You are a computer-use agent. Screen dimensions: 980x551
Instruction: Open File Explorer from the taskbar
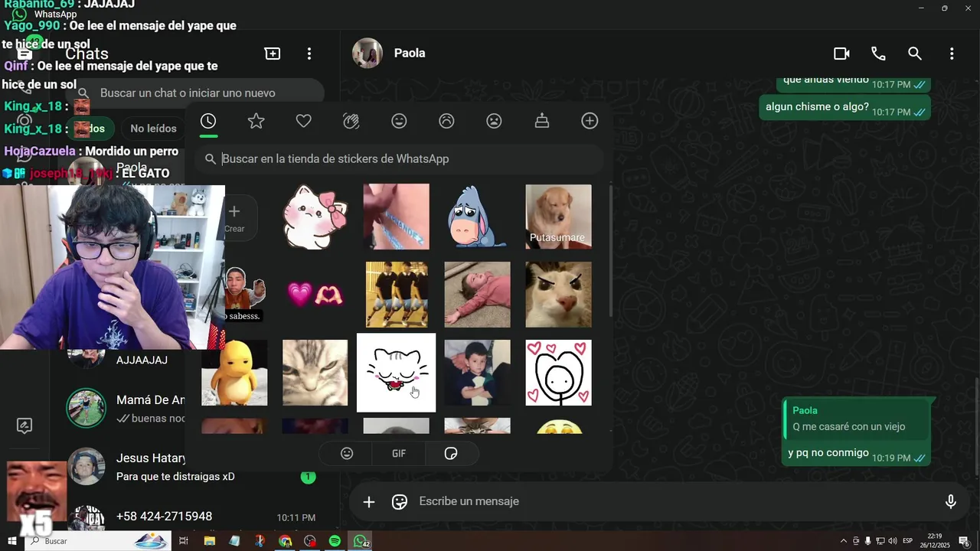tap(210, 541)
